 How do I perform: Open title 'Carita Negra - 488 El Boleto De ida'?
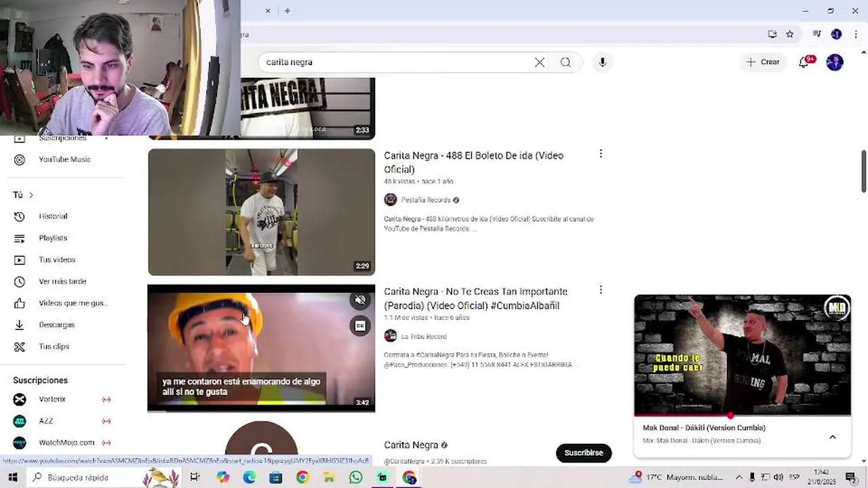pyautogui.click(x=473, y=163)
